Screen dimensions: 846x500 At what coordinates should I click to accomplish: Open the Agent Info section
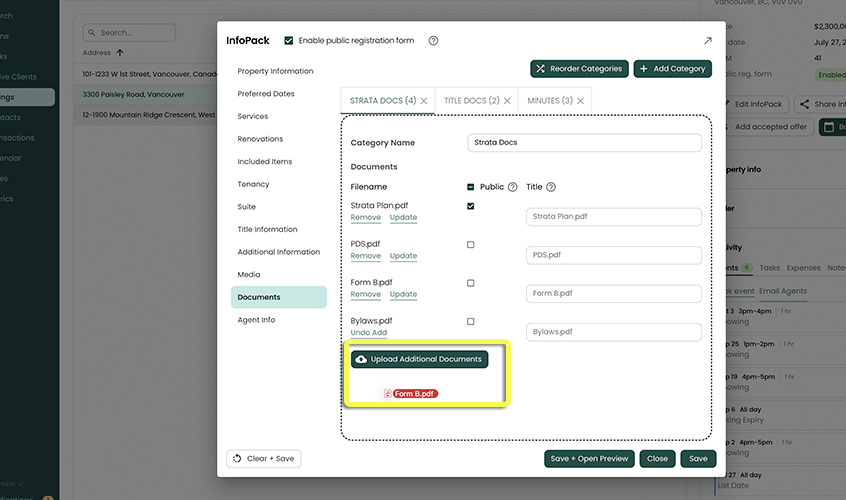pyautogui.click(x=256, y=320)
